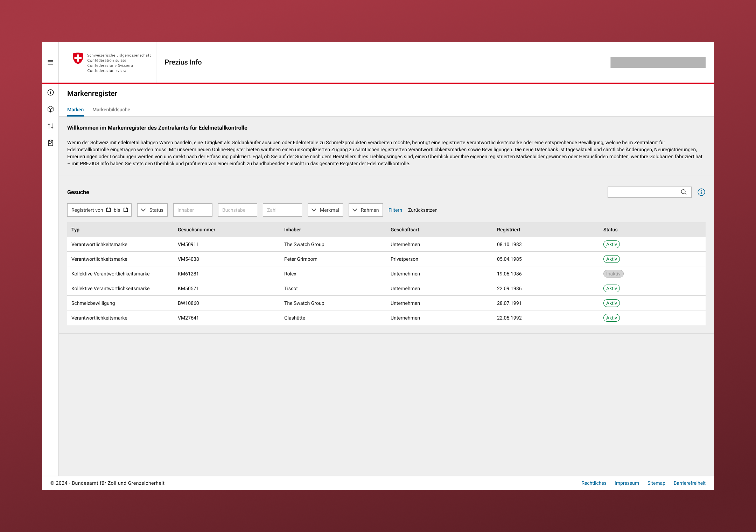Click the clipboard check sidebar icon
The width and height of the screenshot is (756, 532).
tap(50, 143)
